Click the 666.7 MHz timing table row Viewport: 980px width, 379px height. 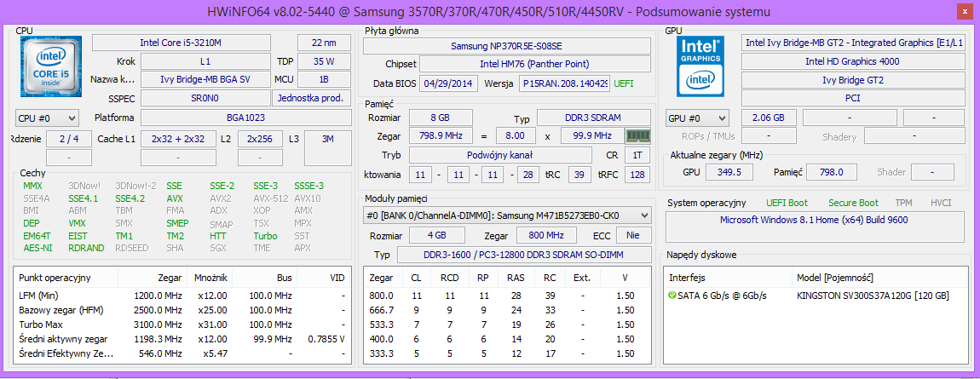[x=507, y=310]
